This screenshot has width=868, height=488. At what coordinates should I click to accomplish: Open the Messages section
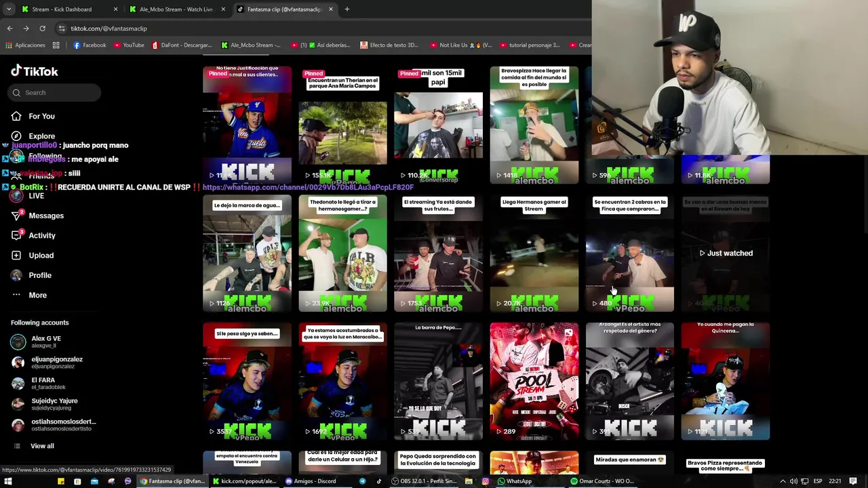(x=46, y=216)
